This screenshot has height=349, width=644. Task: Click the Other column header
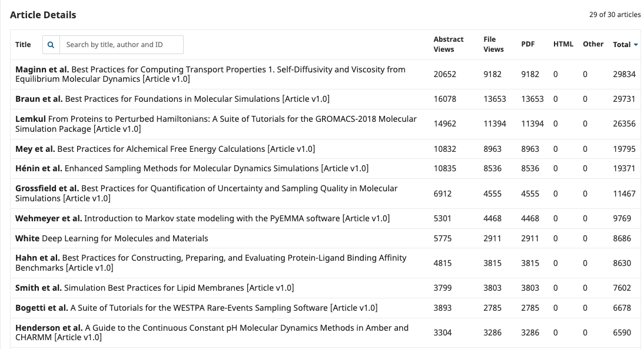pos(593,44)
